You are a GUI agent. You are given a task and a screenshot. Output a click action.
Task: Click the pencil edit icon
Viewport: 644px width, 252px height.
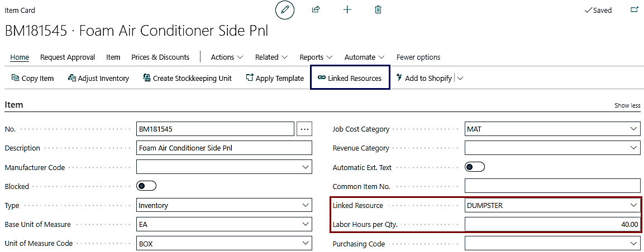coord(285,10)
